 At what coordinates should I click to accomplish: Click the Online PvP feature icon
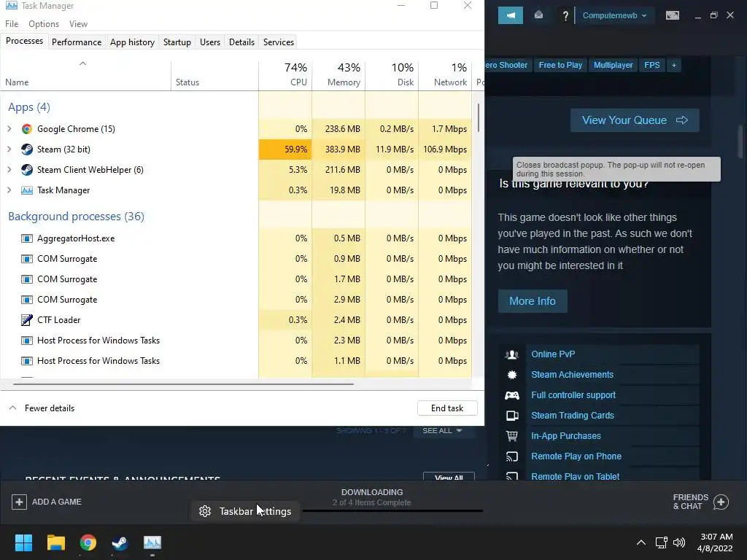[x=512, y=354]
